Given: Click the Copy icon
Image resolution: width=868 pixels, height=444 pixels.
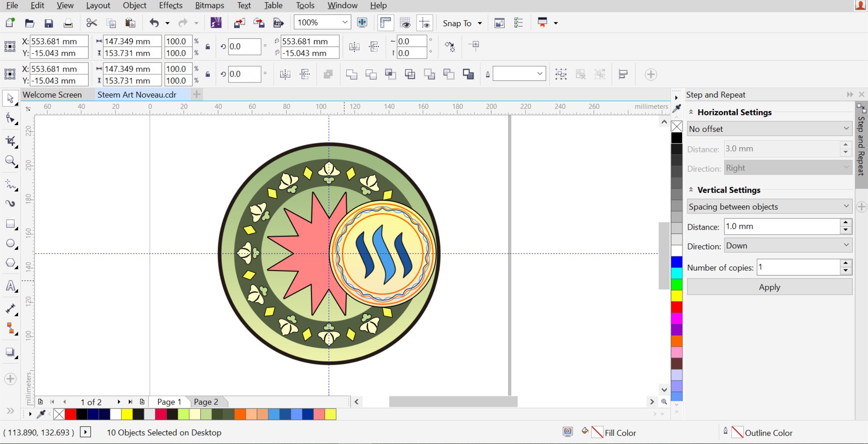Looking at the screenshot, I should pyautogui.click(x=111, y=23).
